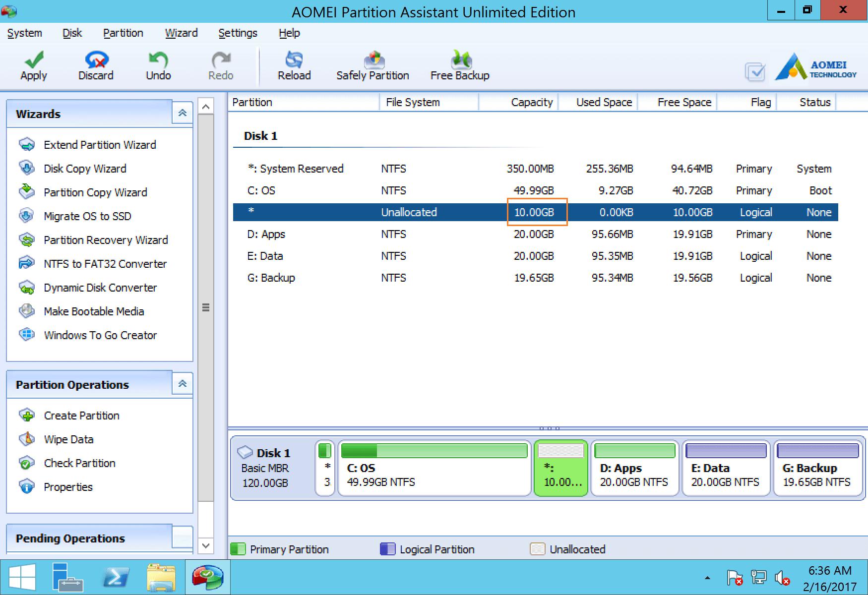Open the Windows To Go Creator

pyautogui.click(x=100, y=335)
